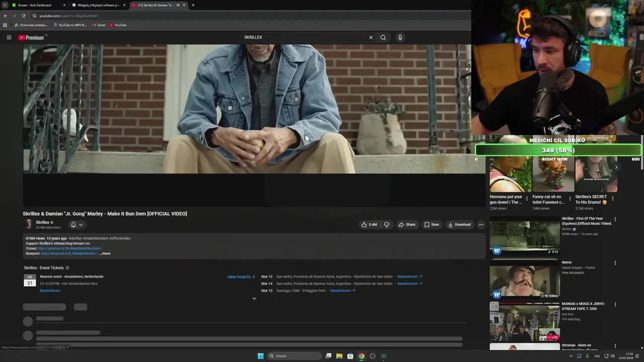The image size is (644, 362).
Task: Click View full playlist under dance
Action: [573, 273]
